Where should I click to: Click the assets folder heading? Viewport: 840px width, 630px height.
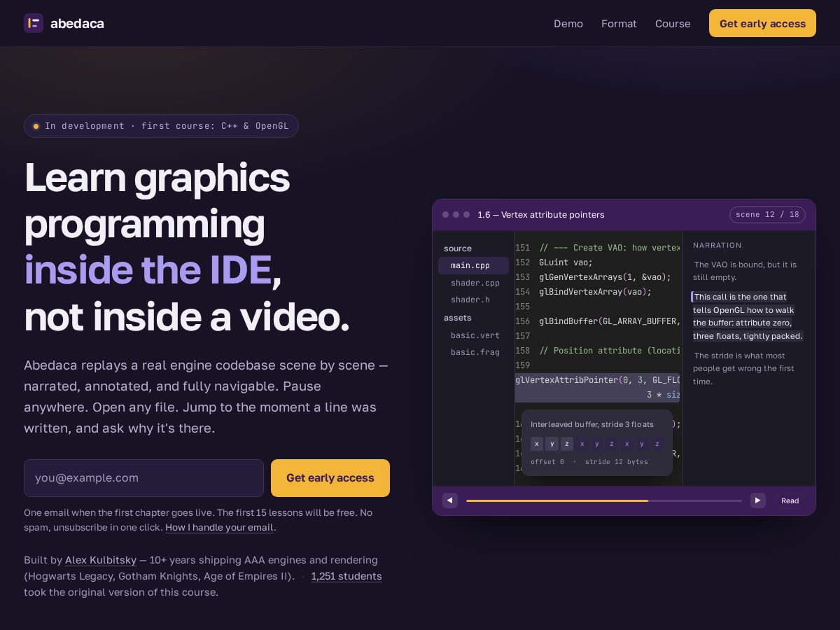[x=458, y=318]
